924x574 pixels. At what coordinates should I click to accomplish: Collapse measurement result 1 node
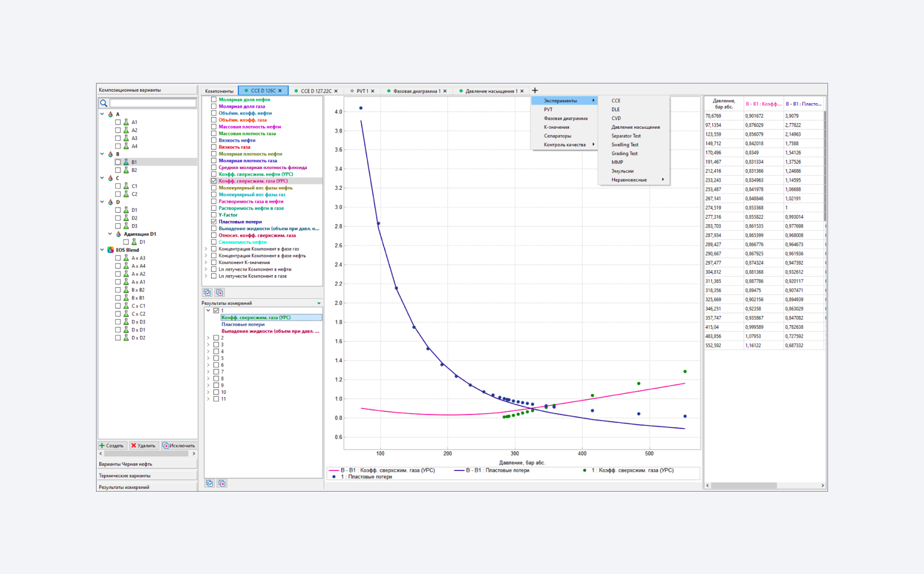coord(208,310)
